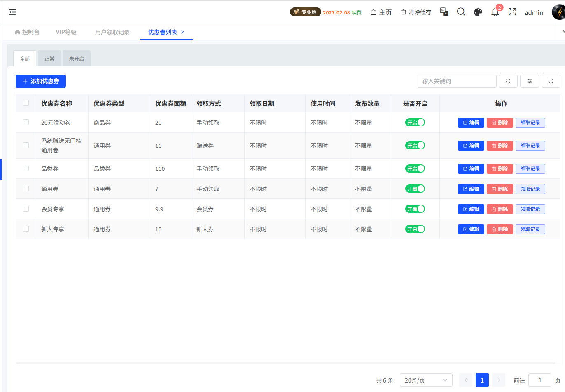Tick the checkbox for 会员专享 row
Viewport: 565px width, 392px height.
pyautogui.click(x=26, y=209)
